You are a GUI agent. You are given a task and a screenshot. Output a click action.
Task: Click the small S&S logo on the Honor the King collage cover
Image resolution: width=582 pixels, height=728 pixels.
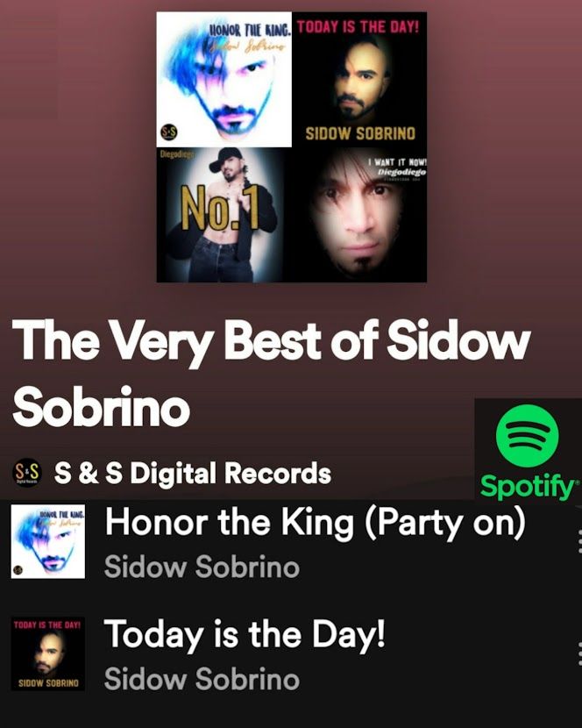[x=168, y=132]
